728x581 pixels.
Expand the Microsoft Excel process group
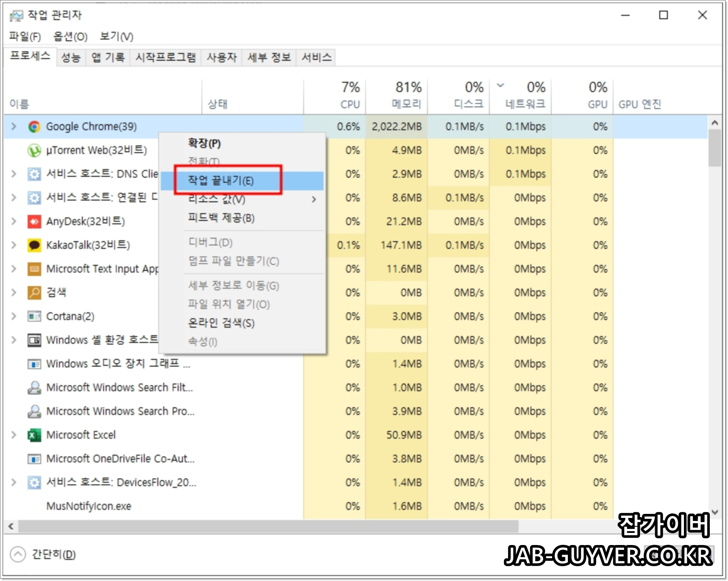click(14, 435)
